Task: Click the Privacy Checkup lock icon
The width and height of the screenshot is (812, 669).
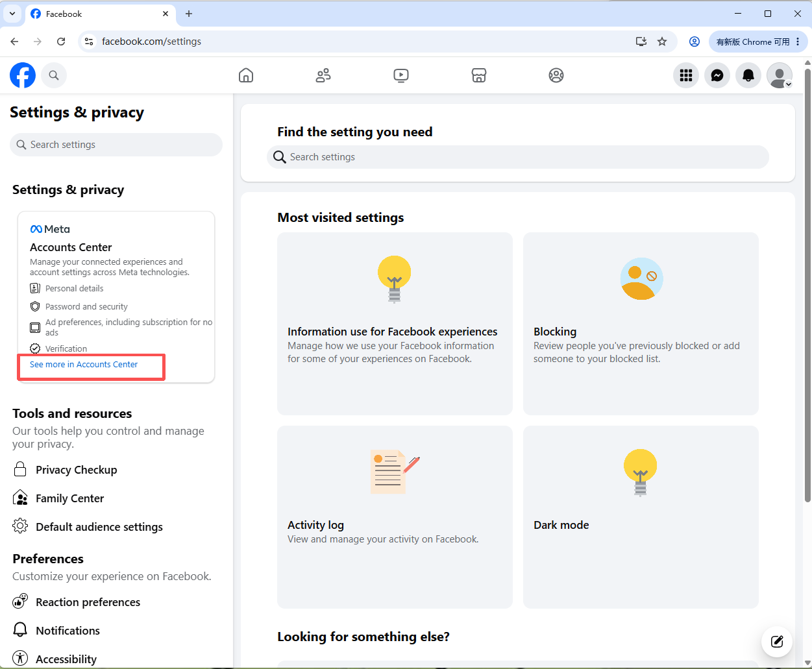Action: point(20,469)
